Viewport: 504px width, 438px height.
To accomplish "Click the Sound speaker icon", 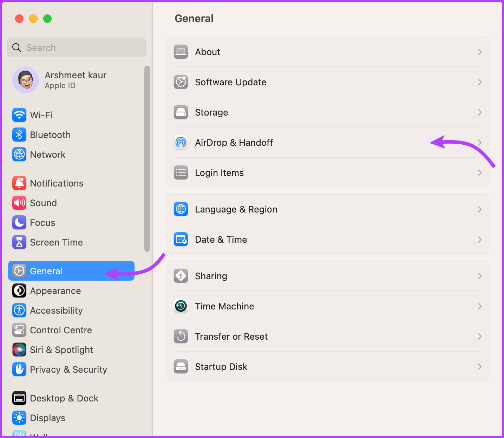I will tap(19, 203).
